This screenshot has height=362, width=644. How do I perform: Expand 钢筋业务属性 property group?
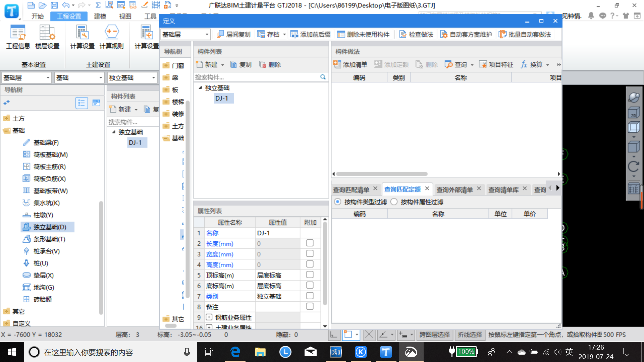pyautogui.click(x=209, y=317)
